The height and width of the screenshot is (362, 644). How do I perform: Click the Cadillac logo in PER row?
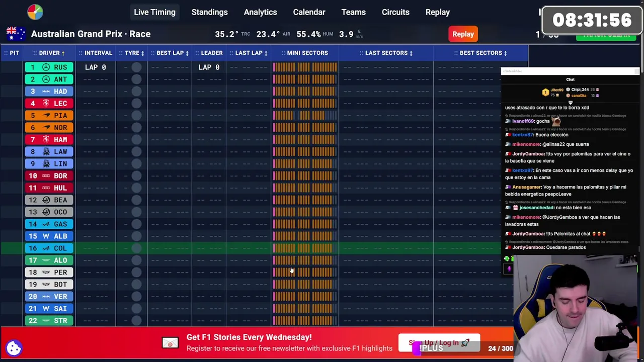(46, 272)
